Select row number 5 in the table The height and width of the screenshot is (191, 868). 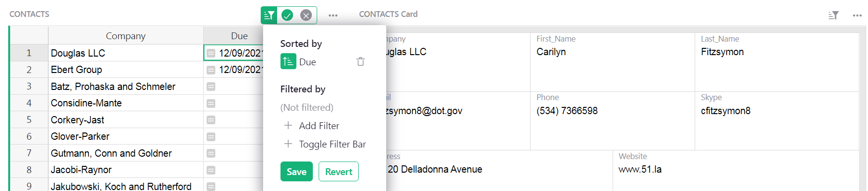tap(29, 120)
